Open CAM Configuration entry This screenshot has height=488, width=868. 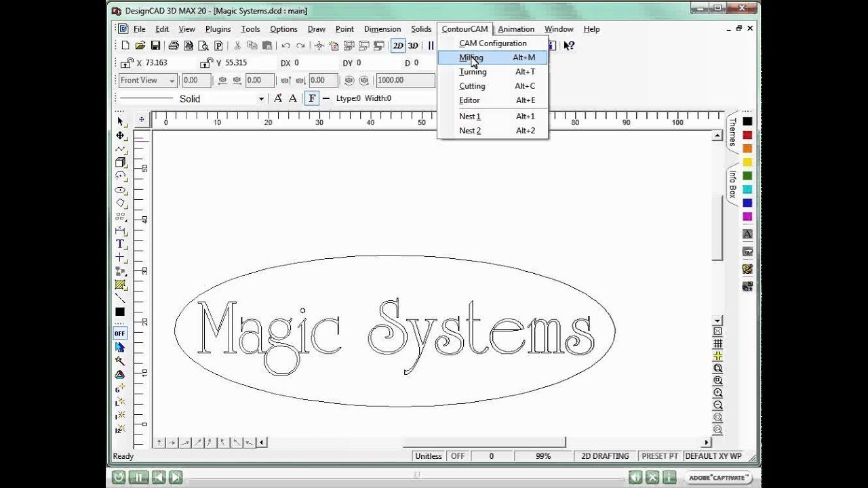coord(493,43)
